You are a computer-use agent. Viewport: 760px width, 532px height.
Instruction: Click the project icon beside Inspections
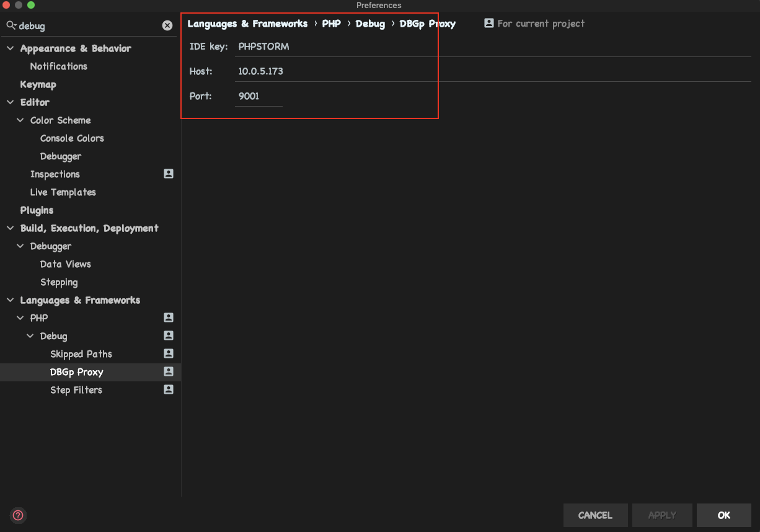(x=169, y=174)
